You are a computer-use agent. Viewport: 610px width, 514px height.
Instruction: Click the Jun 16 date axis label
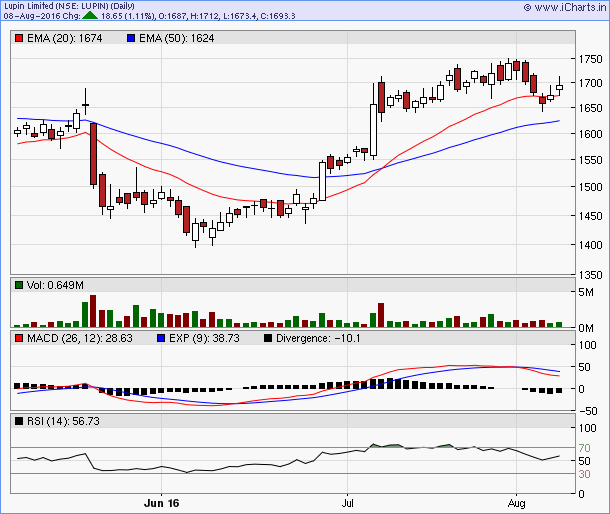[x=161, y=503]
